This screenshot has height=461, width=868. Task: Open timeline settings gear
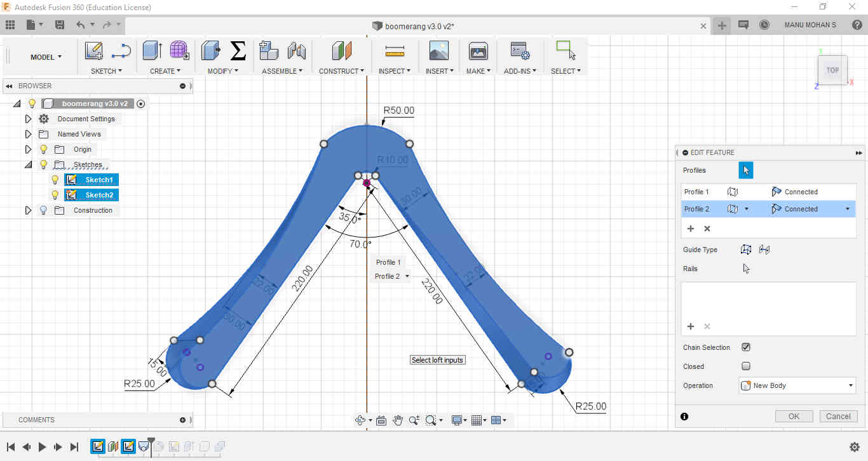tap(855, 447)
